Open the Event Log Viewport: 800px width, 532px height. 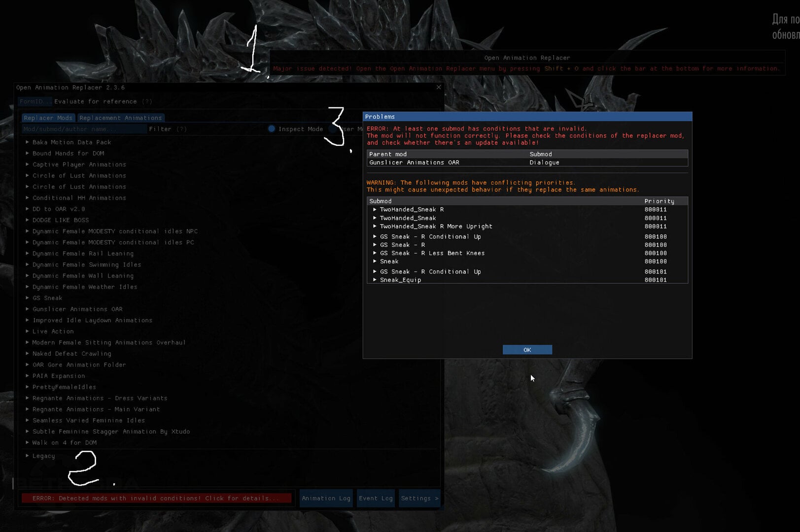(376, 499)
